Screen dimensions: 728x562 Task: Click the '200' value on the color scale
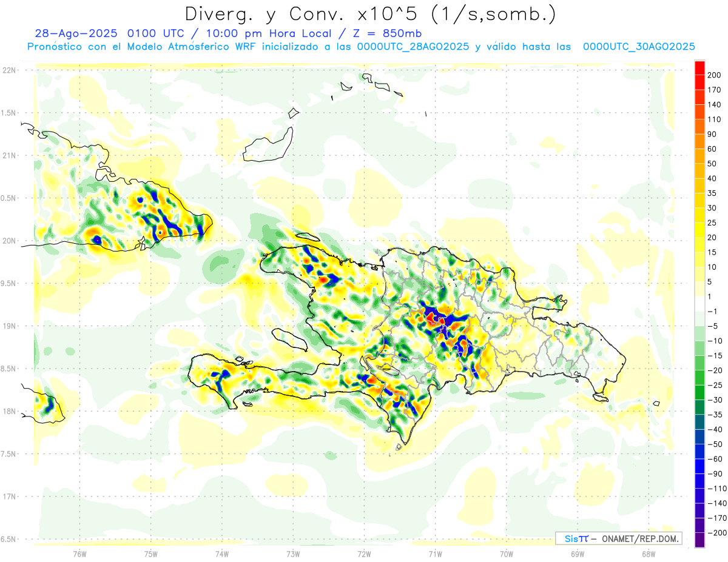715,75
